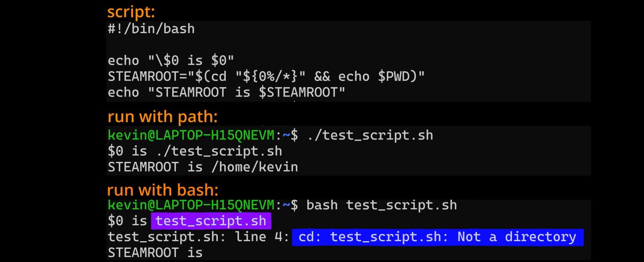The height and width of the screenshot is (262, 644).
Task: Select the echo "STEAMROOT is $STEAMROOT" line
Action: click(x=226, y=92)
